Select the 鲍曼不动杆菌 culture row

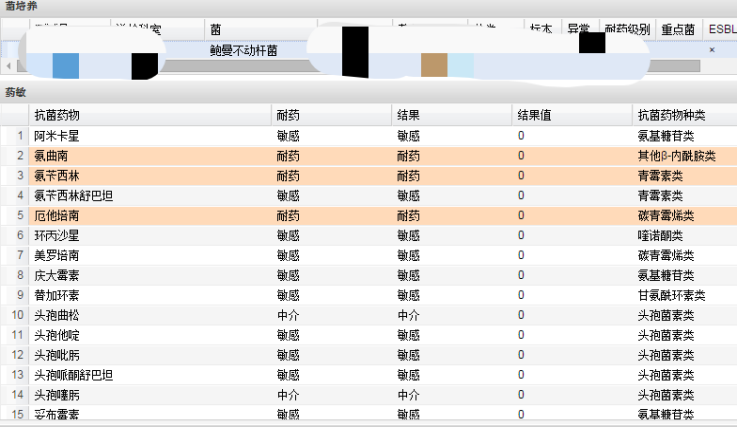pos(244,50)
